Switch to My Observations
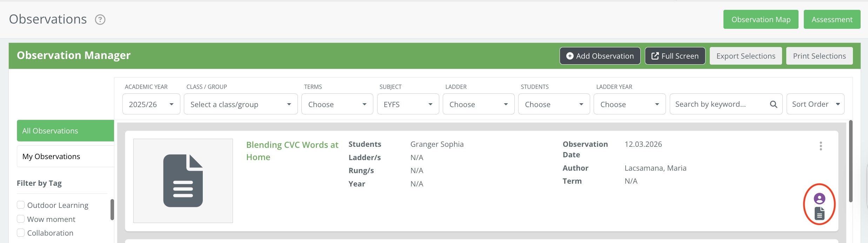 pos(65,156)
